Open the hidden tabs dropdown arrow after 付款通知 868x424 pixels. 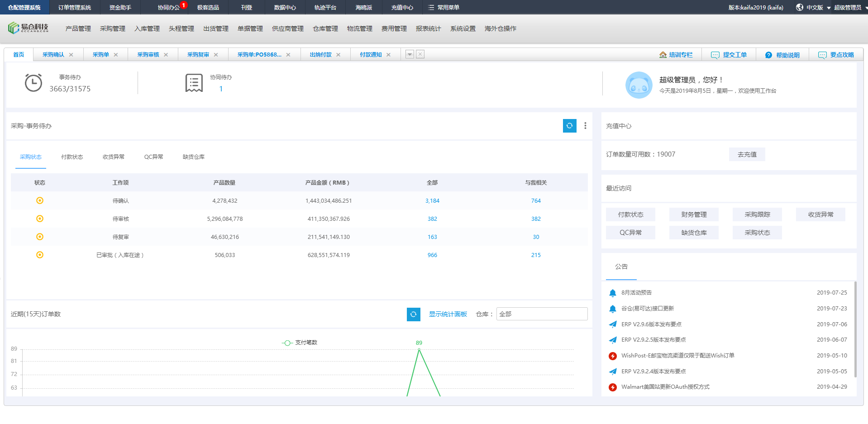click(x=409, y=54)
